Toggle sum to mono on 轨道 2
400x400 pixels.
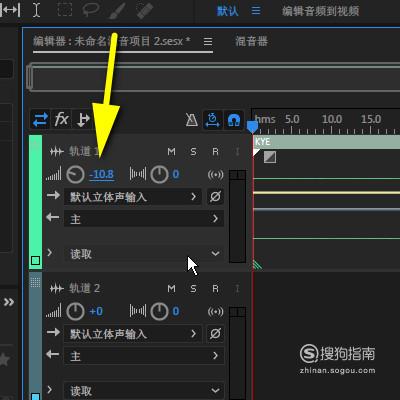(x=215, y=312)
